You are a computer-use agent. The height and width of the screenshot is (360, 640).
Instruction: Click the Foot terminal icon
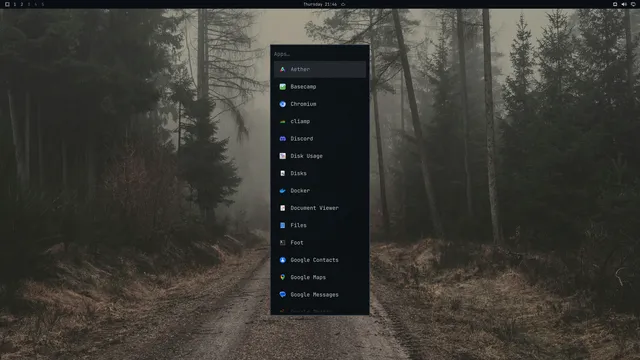(282, 242)
